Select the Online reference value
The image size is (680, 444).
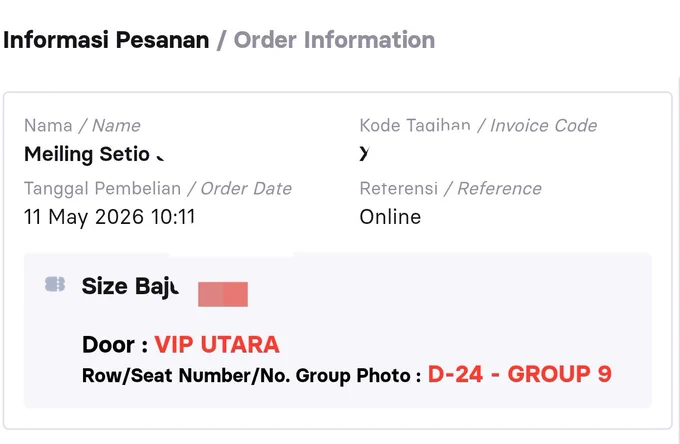pos(390,217)
